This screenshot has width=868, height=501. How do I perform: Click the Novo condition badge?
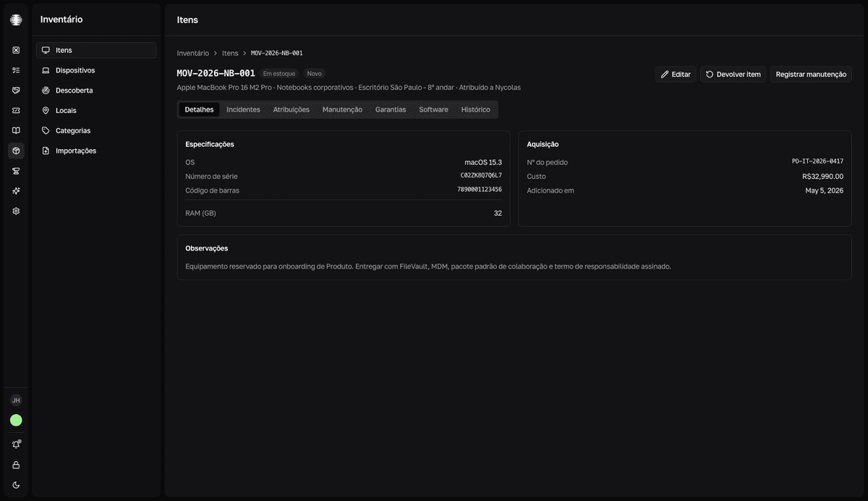coord(314,74)
